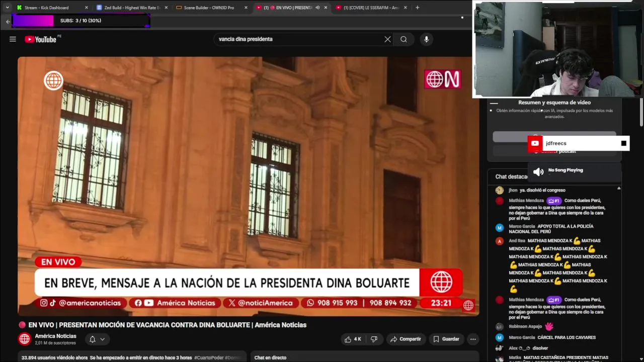Open the video title text

click(x=167, y=325)
